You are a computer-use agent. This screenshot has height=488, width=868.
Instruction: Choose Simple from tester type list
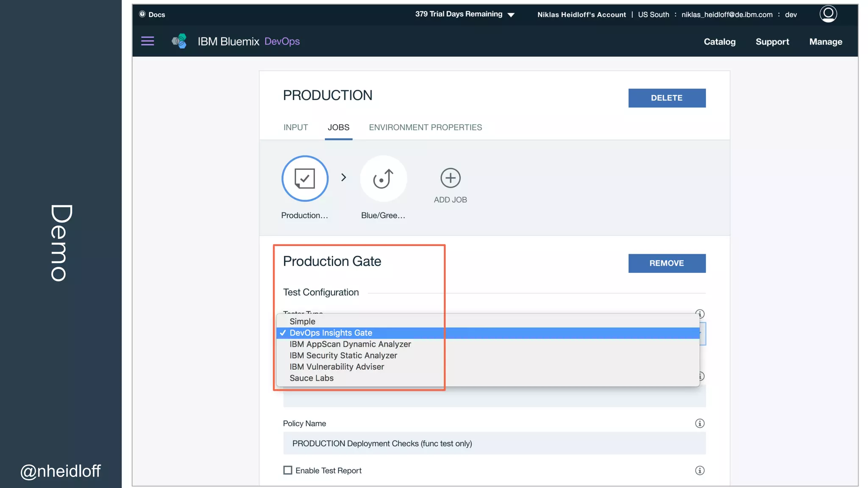coord(302,322)
